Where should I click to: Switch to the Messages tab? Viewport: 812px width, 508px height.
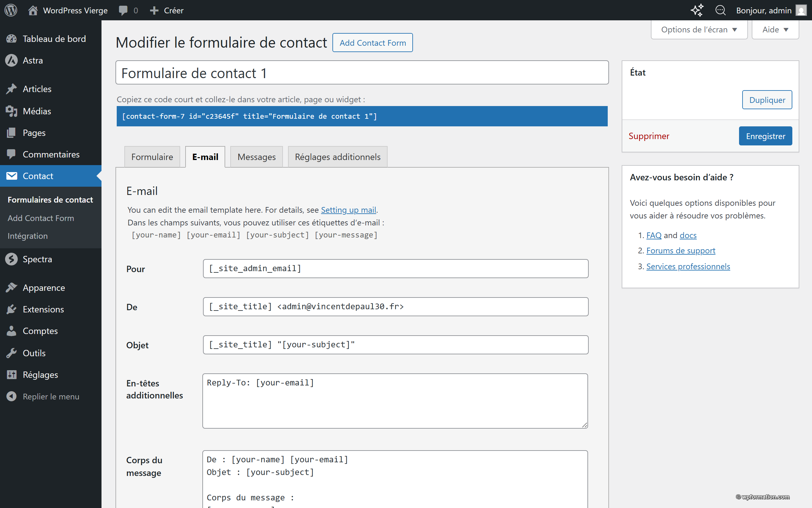(256, 157)
